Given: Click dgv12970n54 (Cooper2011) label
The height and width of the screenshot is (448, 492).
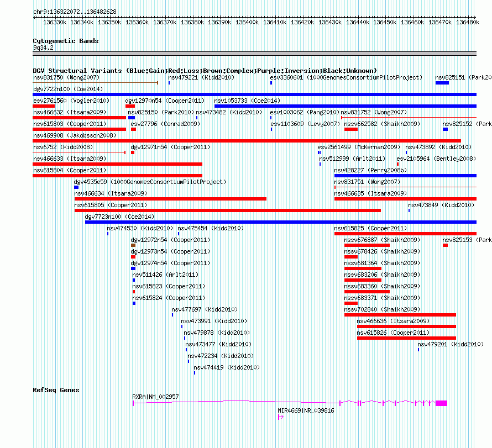Looking at the screenshot, I should pos(165,101).
